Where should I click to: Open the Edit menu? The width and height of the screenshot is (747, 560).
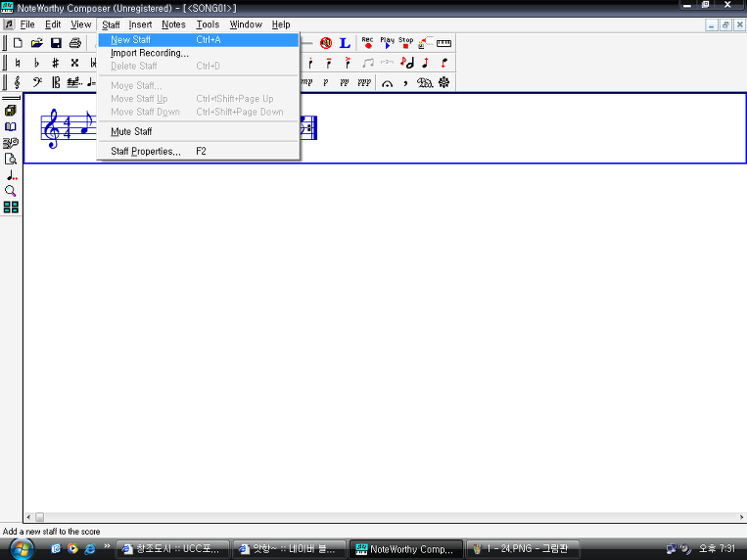[x=53, y=24]
